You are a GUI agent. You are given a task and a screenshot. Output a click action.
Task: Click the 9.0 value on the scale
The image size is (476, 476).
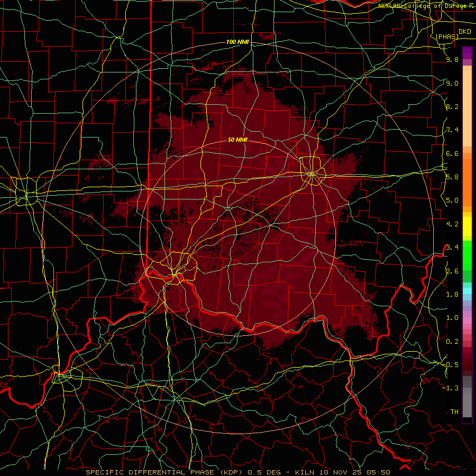coord(452,83)
